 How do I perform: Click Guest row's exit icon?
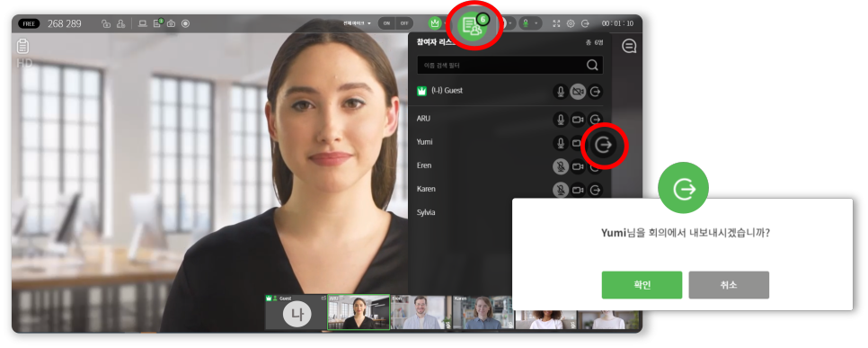pyautogui.click(x=596, y=92)
